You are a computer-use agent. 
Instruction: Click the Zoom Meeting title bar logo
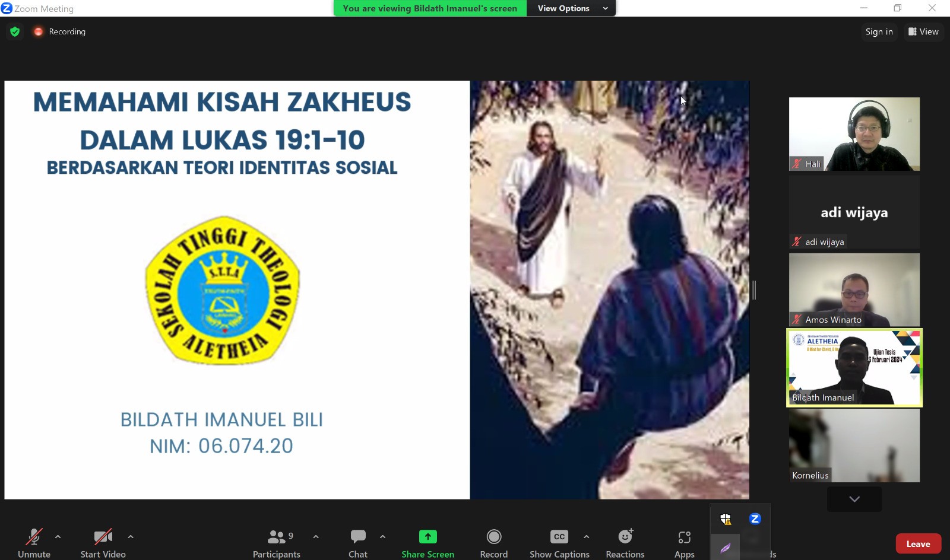(7, 8)
